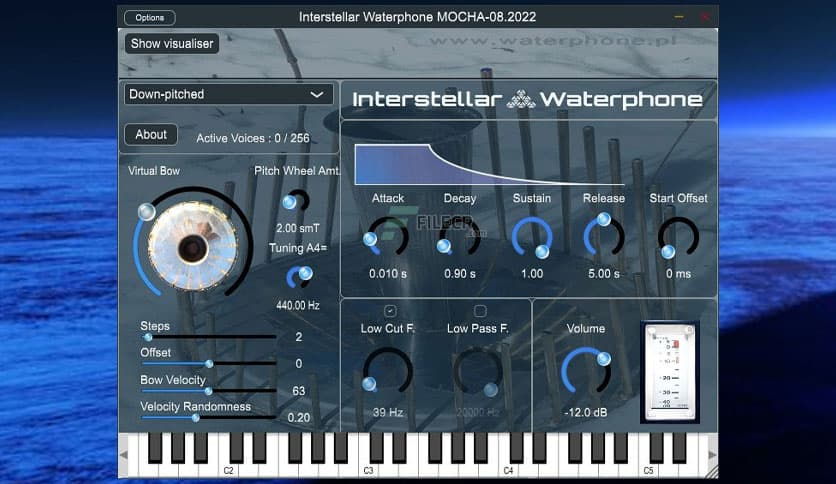Click the 0.90 s Decay value
Image resolution: width=836 pixels, height=484 pixels.
click(460, 274)
